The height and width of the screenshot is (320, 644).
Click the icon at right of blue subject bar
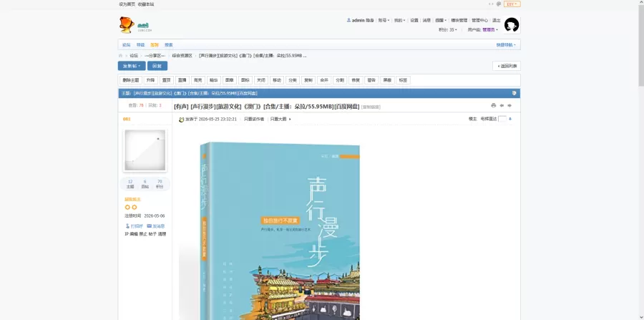[514, 93]
